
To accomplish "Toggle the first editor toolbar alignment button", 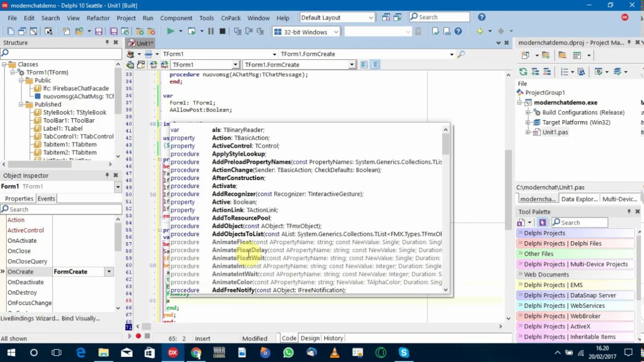I will click(x=364, y=64).
